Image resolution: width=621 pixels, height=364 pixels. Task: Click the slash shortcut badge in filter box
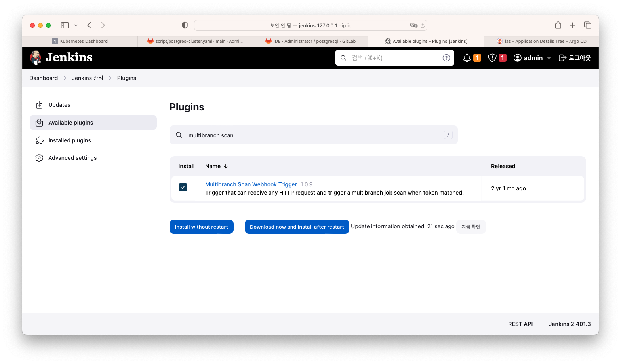tap(448, 135)
